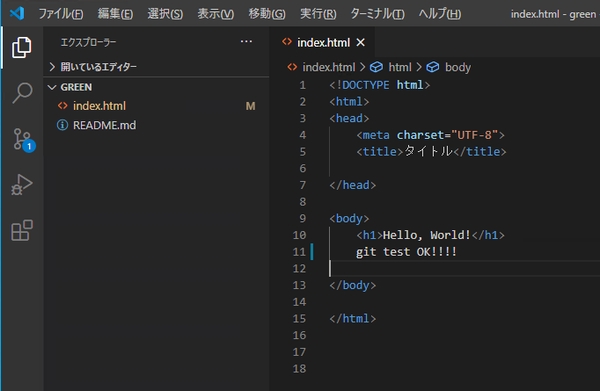600x391 pixels.
Task: Click the エクスプローラー panel title
Action: pyautogui.click(x=88, y=42)
